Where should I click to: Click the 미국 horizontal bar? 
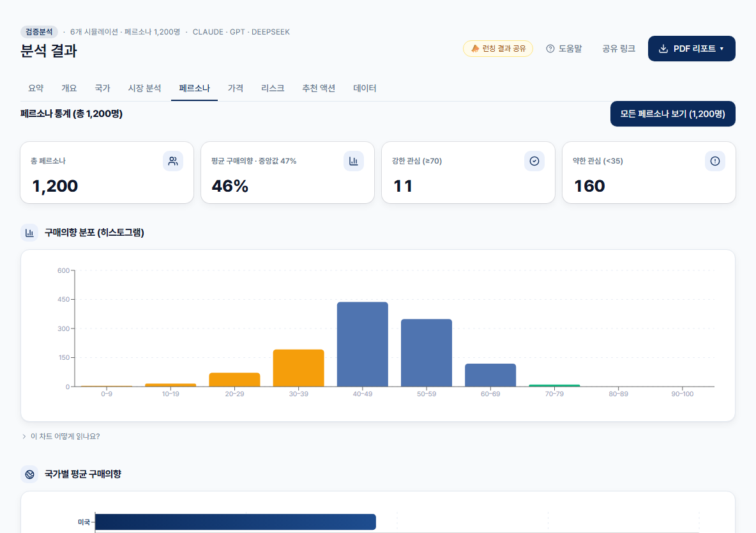(235, 522)
